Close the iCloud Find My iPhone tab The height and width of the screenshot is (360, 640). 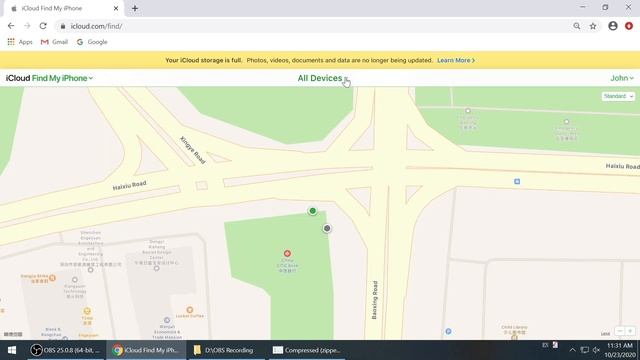pyautogui.click(x=116, y=8)
